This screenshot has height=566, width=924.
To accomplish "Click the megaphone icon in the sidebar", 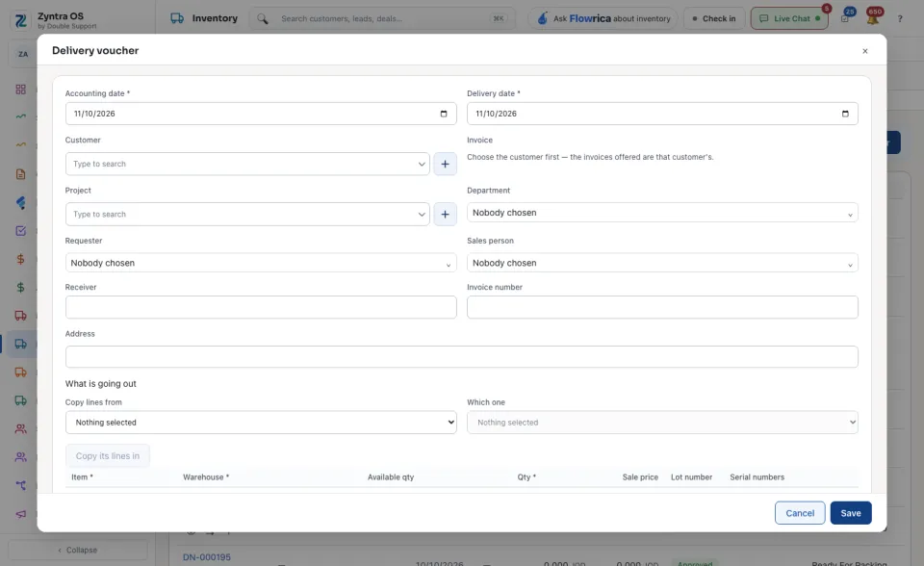I will (20, 513).
